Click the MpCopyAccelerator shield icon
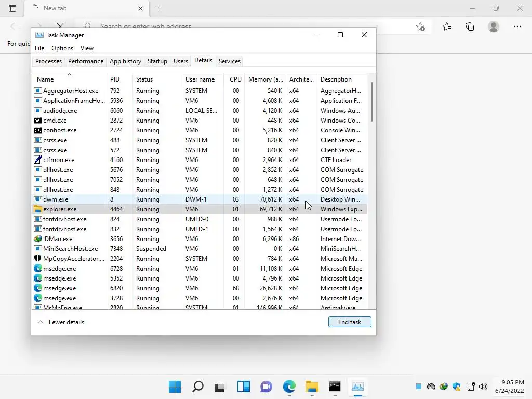532x399 pixels. click(37, 259)
